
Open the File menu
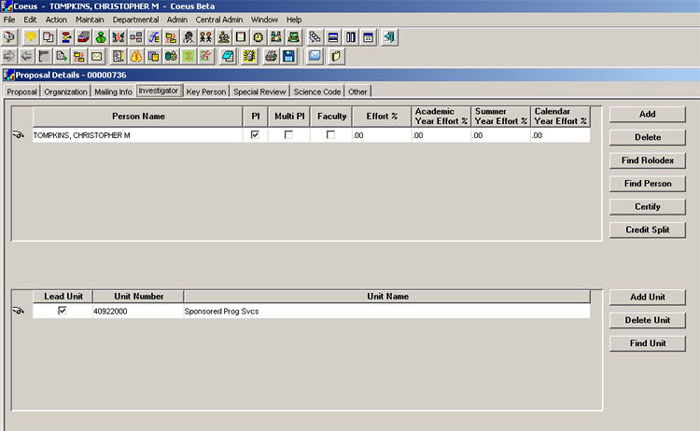click(9, 20)
